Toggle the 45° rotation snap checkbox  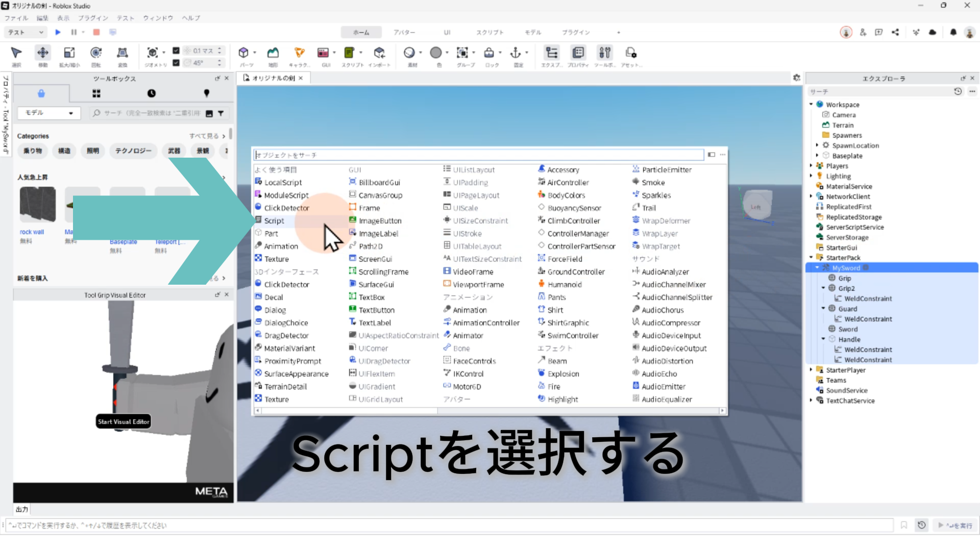tap(176, 63)
